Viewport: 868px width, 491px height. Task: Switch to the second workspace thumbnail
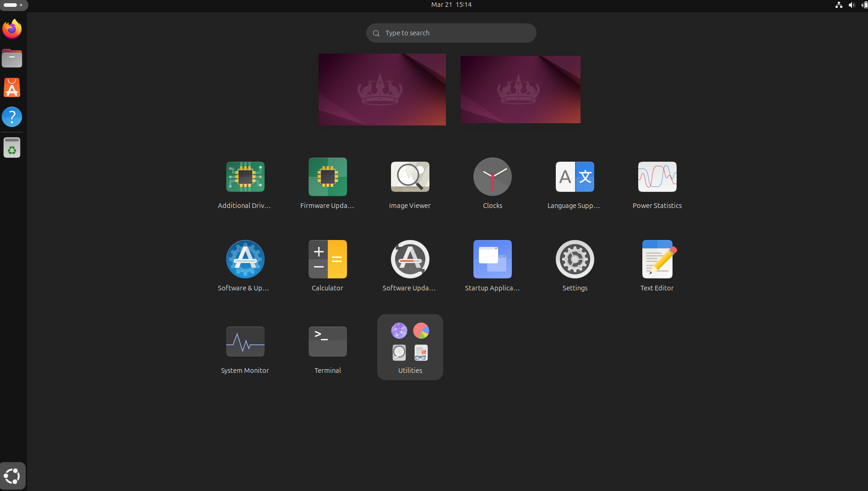point(521,89)
